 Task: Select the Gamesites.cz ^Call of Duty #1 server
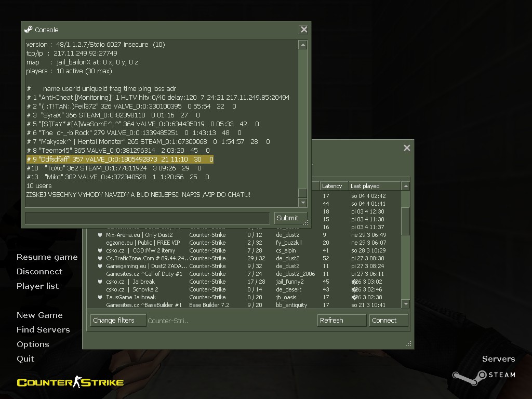(x=244, y=274)
